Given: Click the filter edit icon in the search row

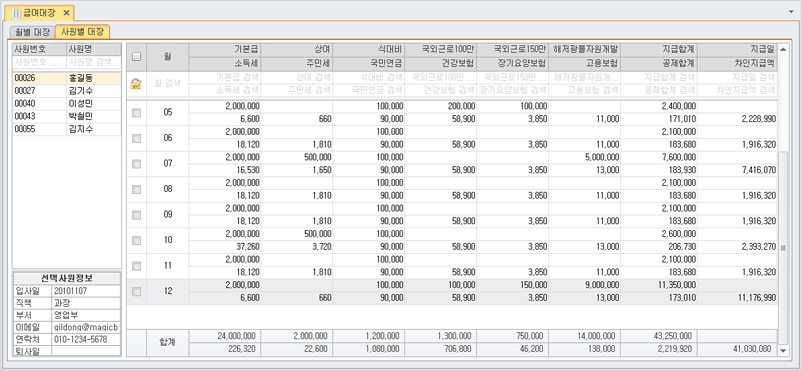Looking at the screenshot, I should (136, 84).
